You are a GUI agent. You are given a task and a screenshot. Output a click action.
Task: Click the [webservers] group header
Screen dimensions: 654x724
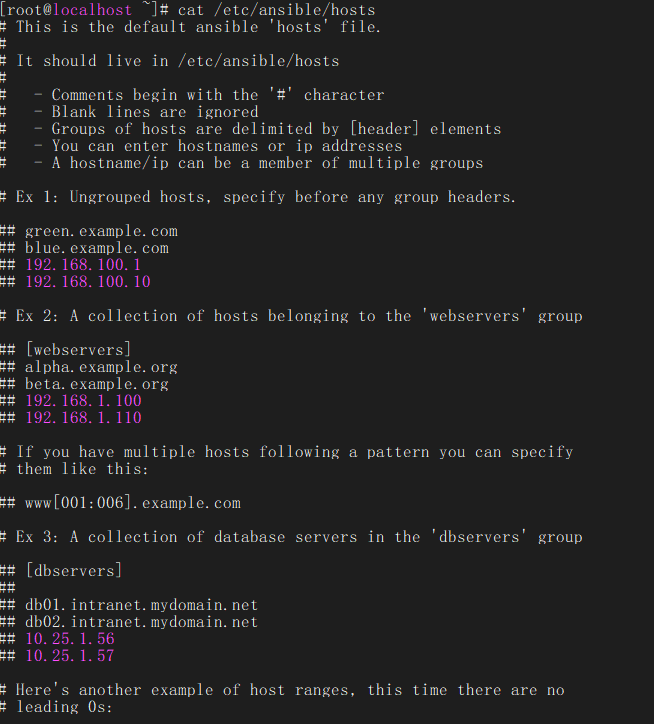click(x=78, y=350)
